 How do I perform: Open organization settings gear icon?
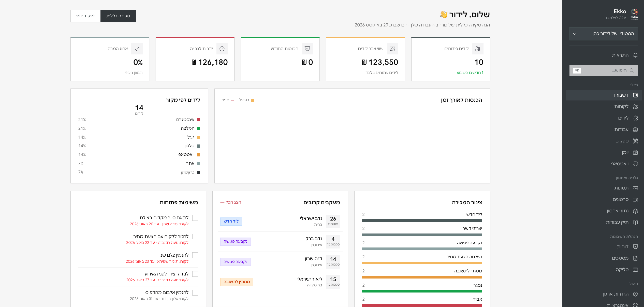click(635, 294)
